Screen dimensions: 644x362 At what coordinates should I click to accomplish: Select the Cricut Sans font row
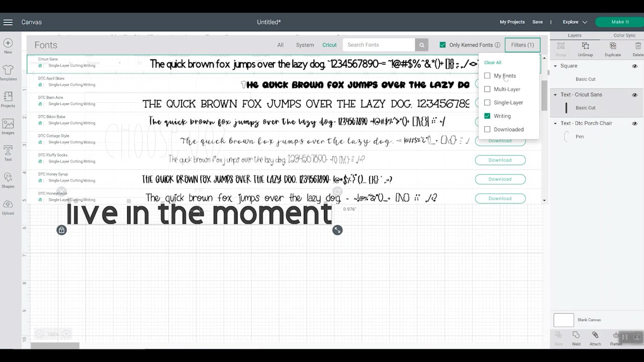(284, 64)
